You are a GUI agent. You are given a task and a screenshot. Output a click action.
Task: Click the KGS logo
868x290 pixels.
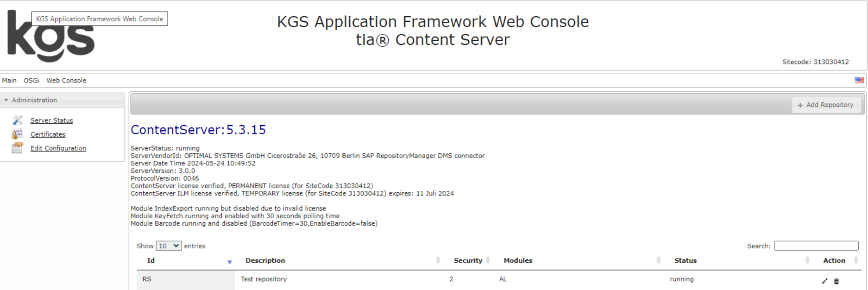(x=51, y=36)
